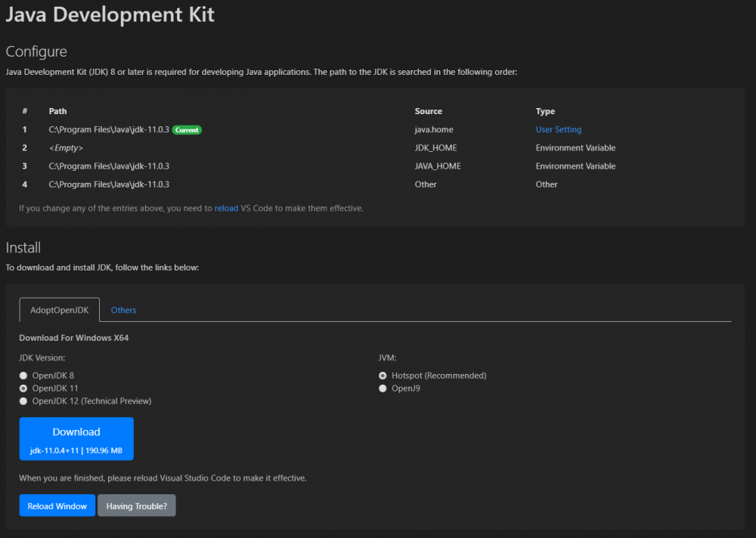The width and height of the screenshot is (756, 538).
Task: Choose OpenJDK 12 (Technical Preview)
Action: tap(23, 401)
